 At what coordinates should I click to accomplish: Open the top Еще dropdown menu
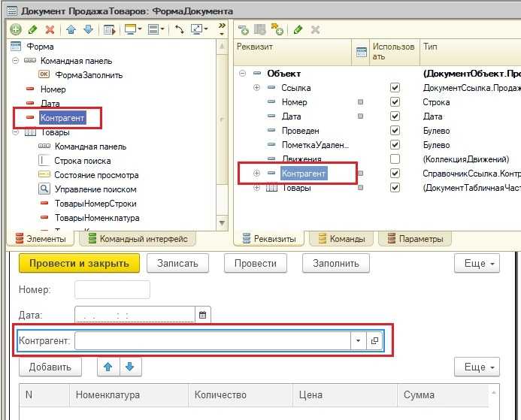tap(477, 263)
